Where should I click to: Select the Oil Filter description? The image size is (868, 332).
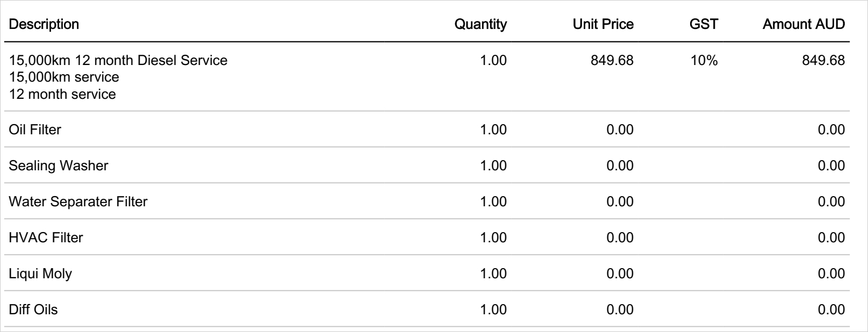click(x=35, y=129)
